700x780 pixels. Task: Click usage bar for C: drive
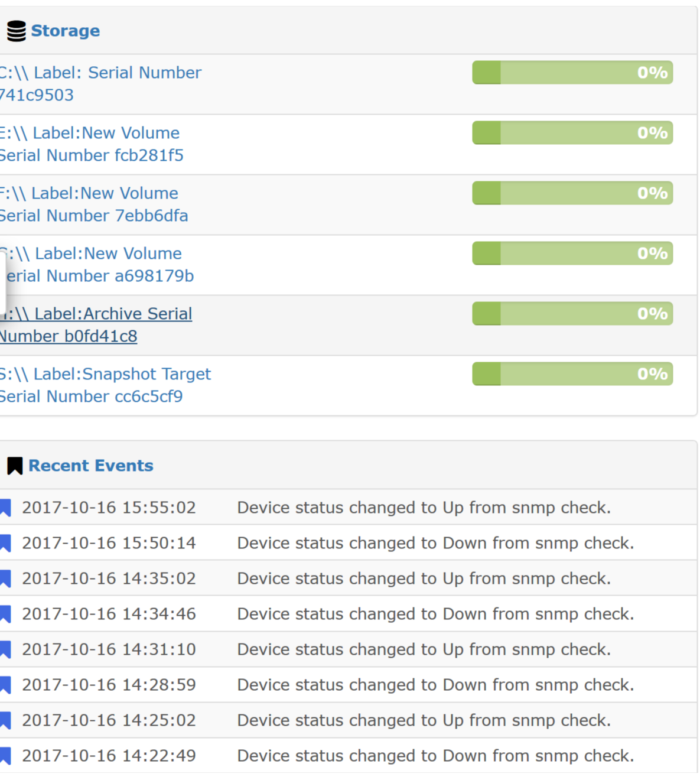(x=572, y=73)
